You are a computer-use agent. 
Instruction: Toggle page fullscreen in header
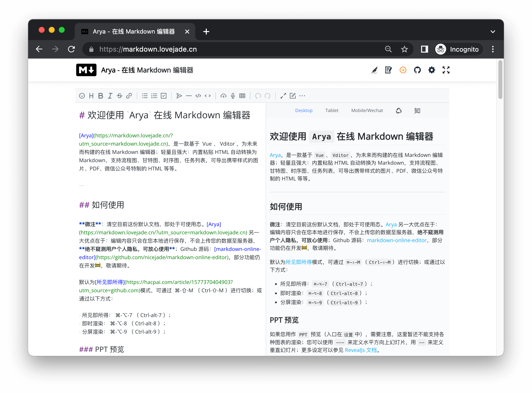[446, 70]
